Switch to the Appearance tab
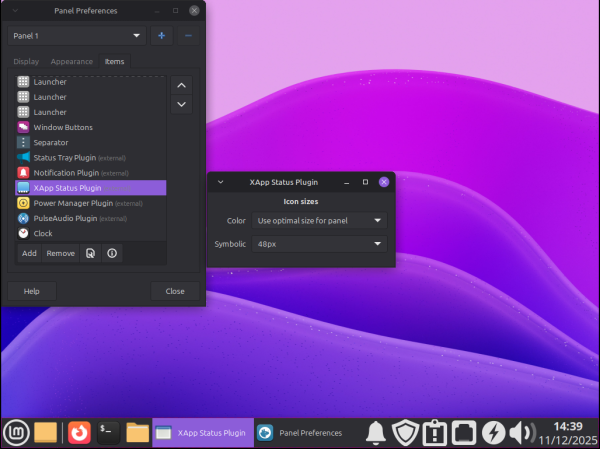The image size is (600, 449). pos(72,62)
